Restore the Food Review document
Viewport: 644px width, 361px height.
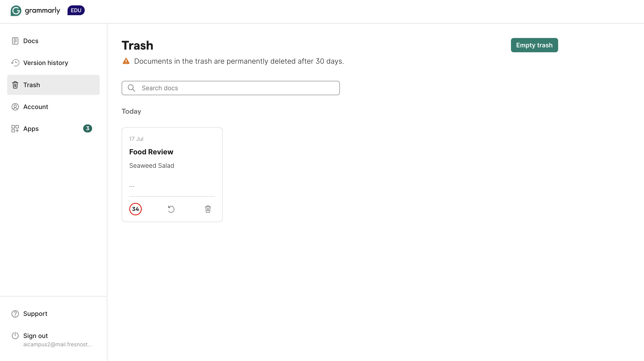tap(171, 209)
